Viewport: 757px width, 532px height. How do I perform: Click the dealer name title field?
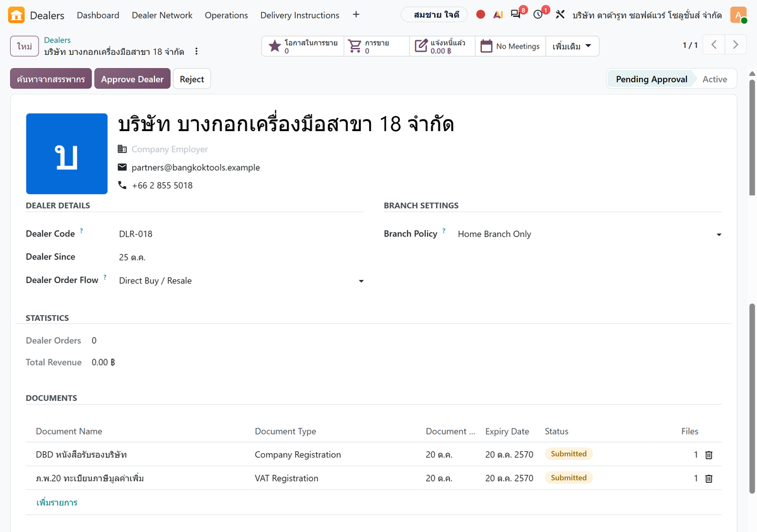(286, 124)
